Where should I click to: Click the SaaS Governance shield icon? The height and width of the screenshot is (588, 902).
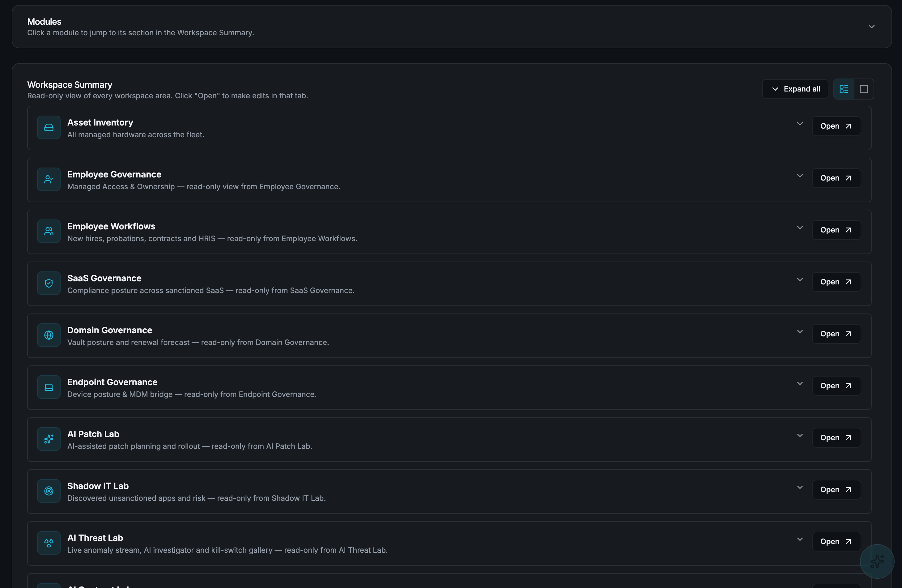(x=49, y=283)
